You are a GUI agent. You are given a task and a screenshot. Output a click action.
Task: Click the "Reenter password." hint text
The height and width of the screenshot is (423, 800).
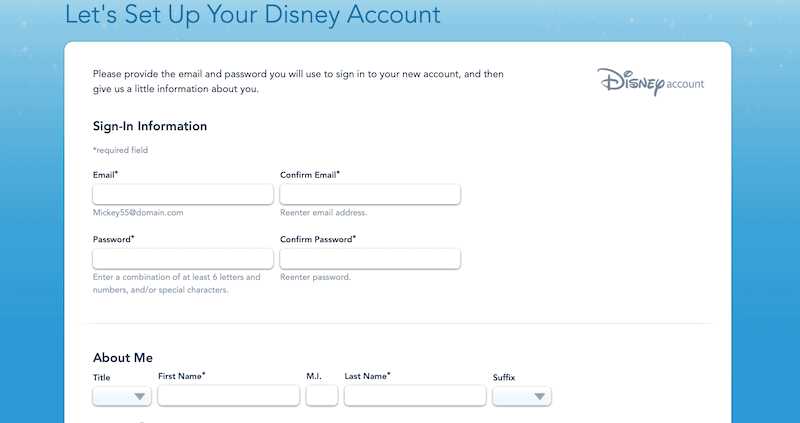(315, 277)
